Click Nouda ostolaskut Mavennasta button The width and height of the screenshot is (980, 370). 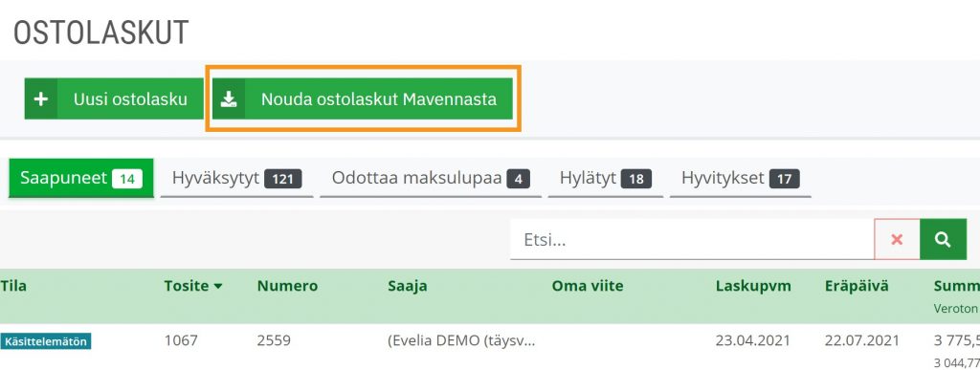(x=363, y=98)
